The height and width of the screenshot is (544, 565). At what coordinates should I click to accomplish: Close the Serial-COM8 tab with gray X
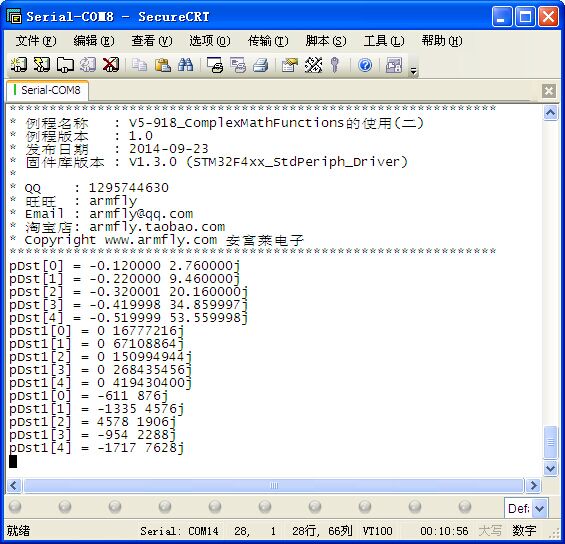549,91
